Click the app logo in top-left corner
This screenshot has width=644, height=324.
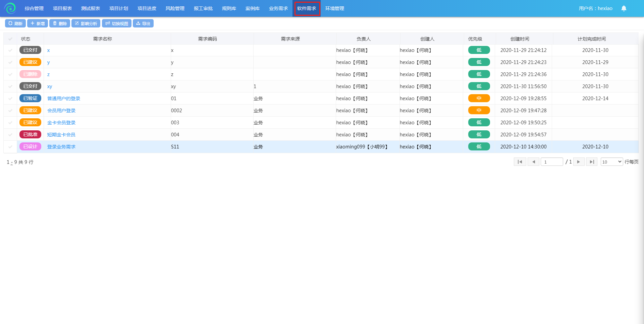[x=10, y=8]
